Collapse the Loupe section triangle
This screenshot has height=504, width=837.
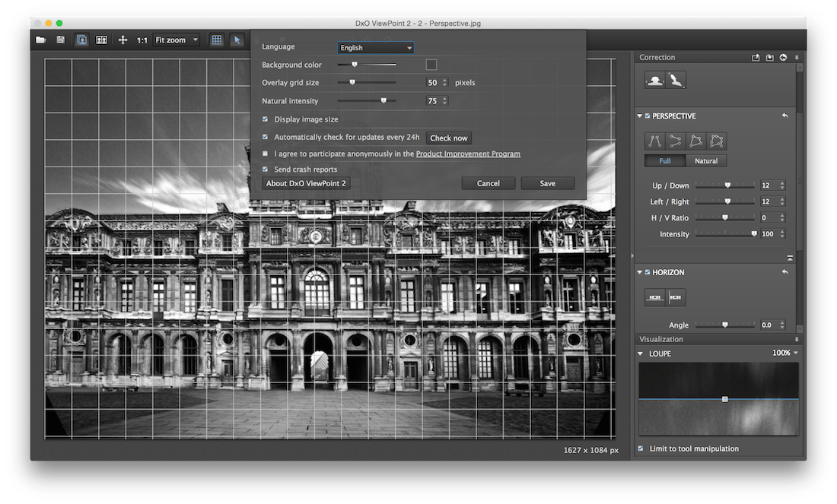[640, 353]
